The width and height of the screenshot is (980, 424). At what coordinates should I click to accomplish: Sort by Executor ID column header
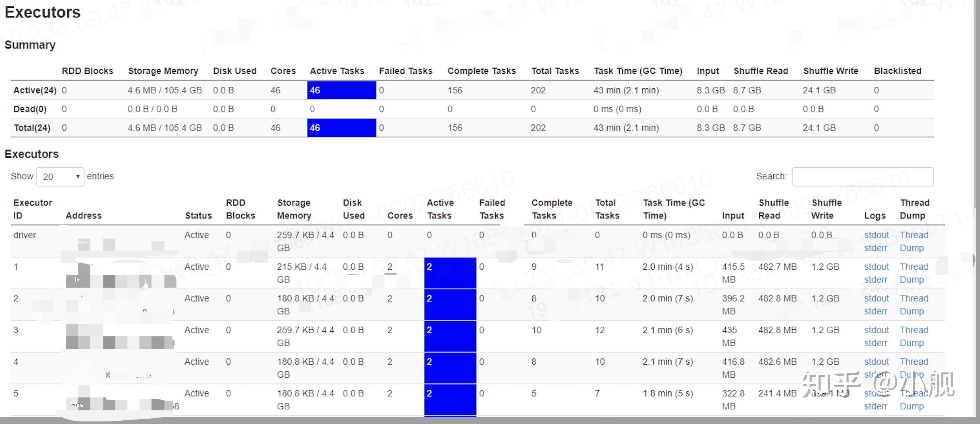click(x=33, y=209)
